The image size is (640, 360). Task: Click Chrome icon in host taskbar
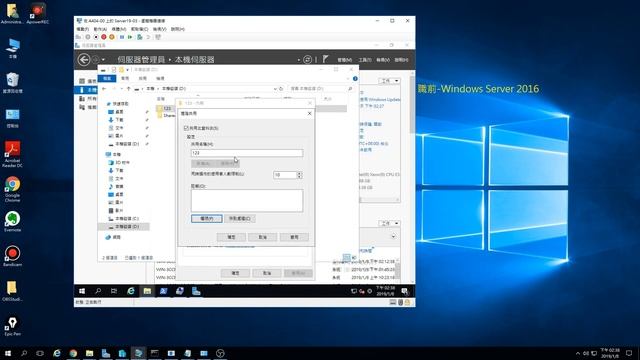point(73,353)
